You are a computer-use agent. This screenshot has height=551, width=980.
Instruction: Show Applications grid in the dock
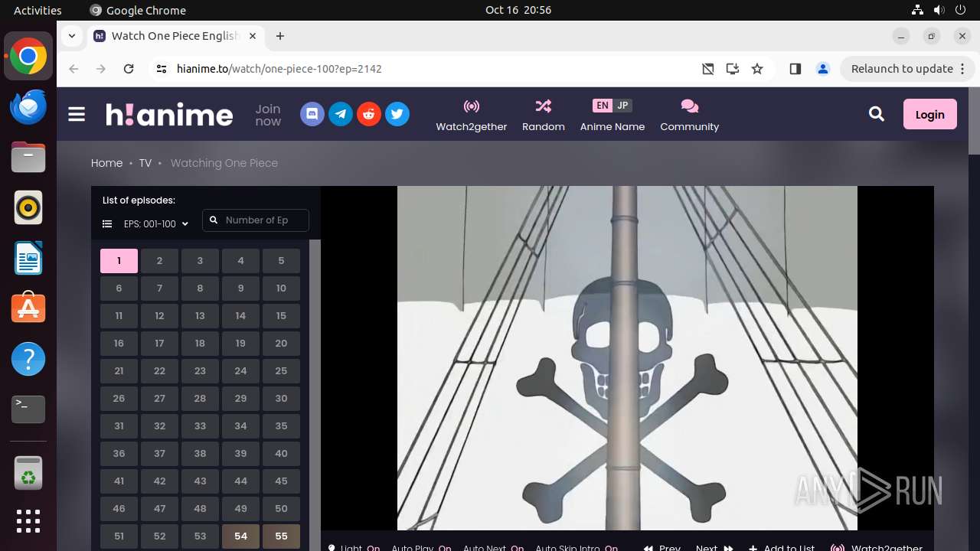click(x=28, y=521)
